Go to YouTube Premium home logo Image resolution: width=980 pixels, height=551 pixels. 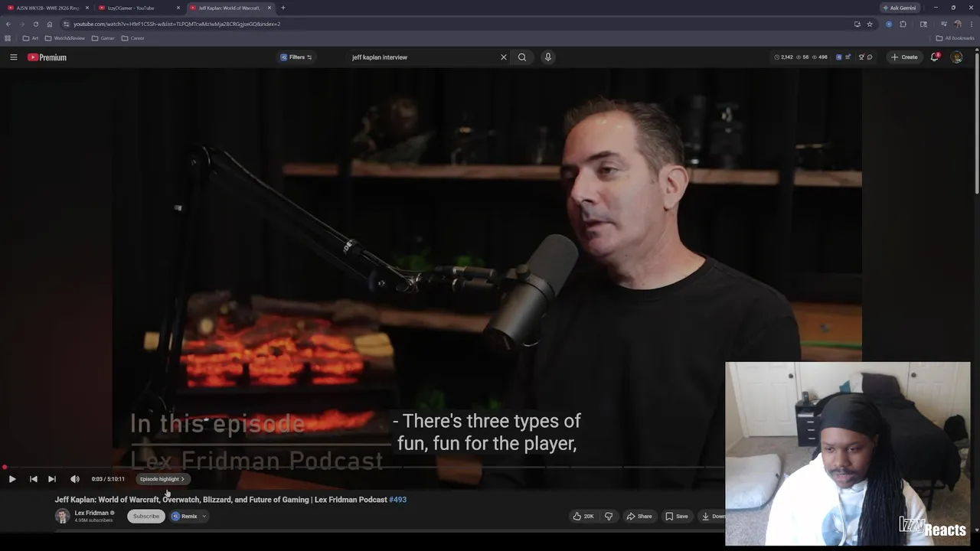click(47, 57)
